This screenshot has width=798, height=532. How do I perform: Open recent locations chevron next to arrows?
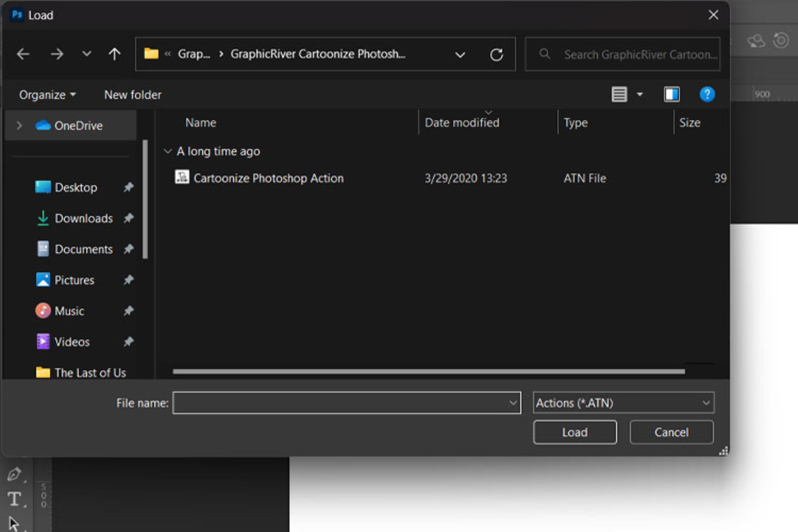[x=86, y=54]
